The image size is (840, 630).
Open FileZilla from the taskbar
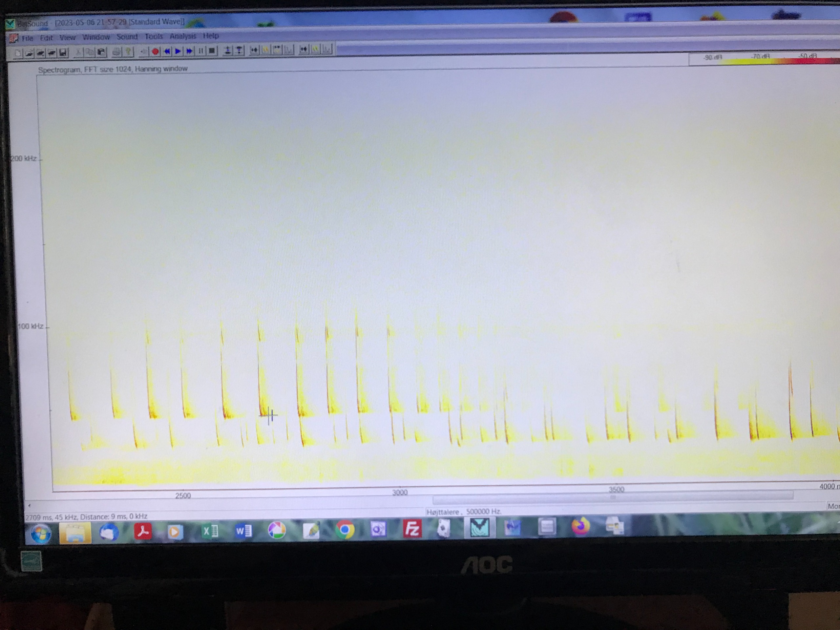[412, 528]
